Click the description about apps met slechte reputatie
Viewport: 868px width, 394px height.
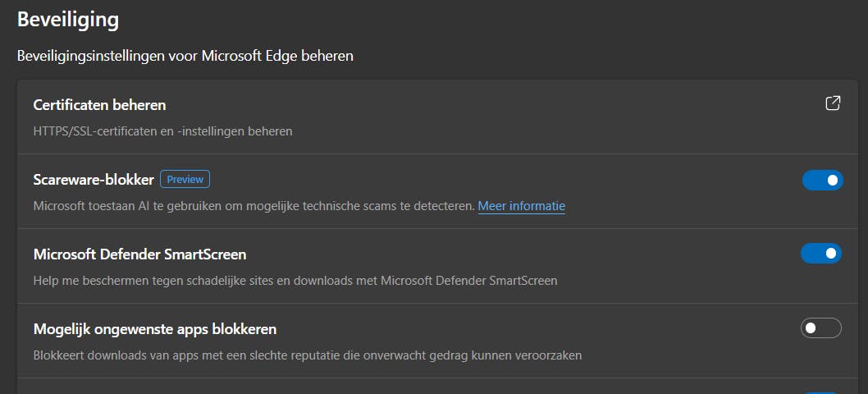[308, 355]
